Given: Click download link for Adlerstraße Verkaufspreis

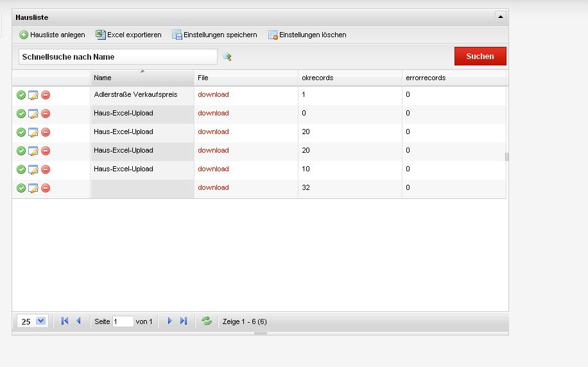Looking at the screenshot, I should (213, 95).
